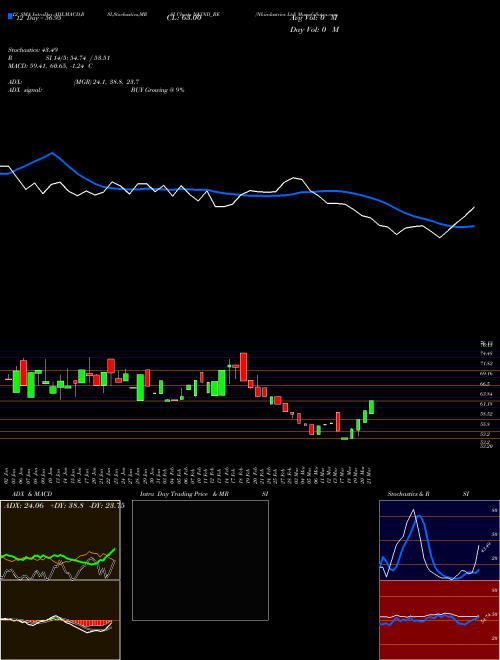Click the Day Vol: 0 M reading

[314, 30]
